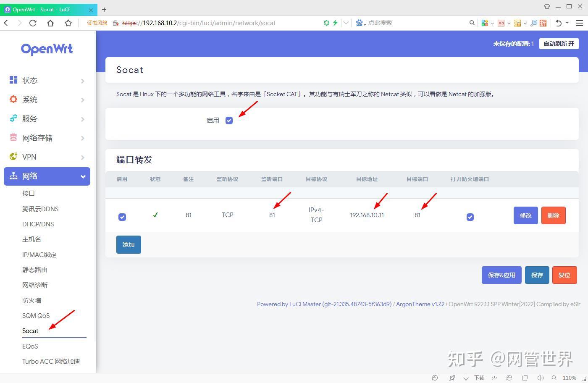Open the dropdown next to the undo arrow

click(x=567, y=23)
